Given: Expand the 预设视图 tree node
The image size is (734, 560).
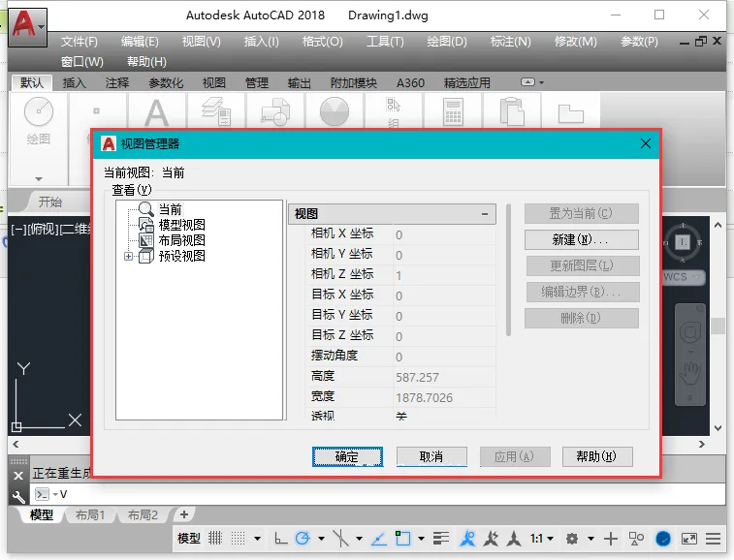Looking at the screenshot, I should pyautogui.click(x=128, y=256).
